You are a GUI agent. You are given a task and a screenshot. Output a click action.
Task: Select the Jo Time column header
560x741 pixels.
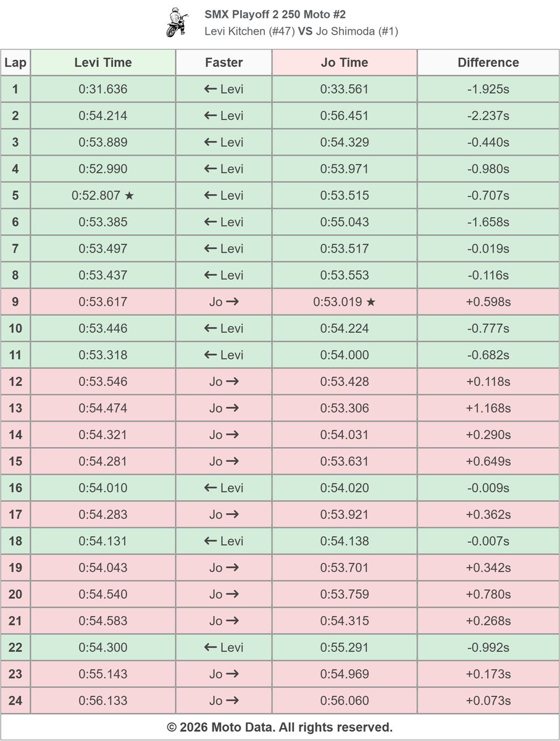345,62
